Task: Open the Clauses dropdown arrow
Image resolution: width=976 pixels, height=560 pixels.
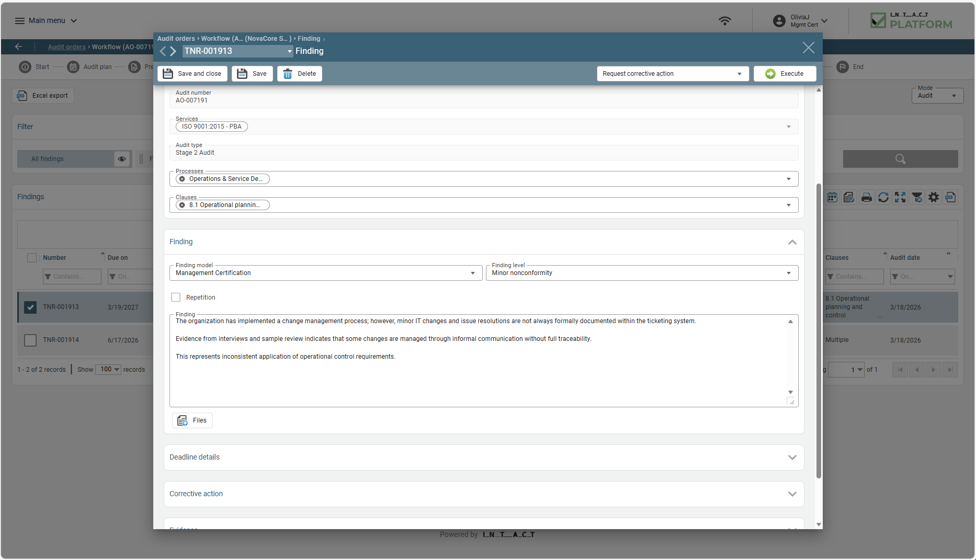Action: coord(789,205)
